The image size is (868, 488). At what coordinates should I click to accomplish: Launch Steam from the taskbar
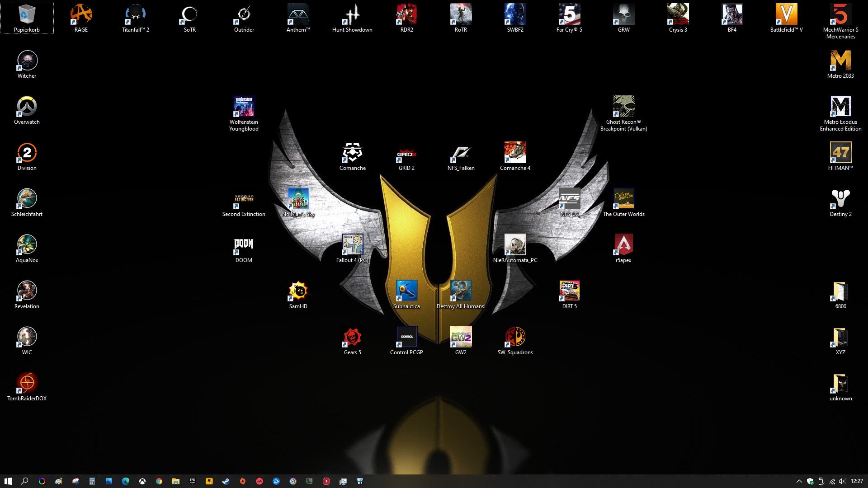pyautogui.click(x=226, y=481)
